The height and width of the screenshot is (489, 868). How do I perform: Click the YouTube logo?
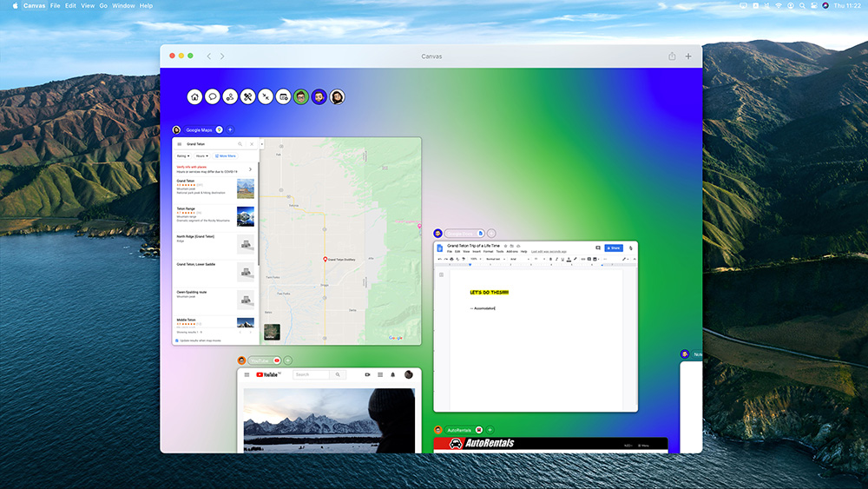click(268, 375)
